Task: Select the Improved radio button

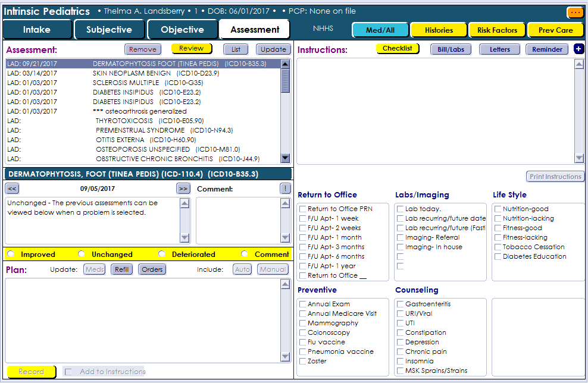Action: click(x=11, y=255)
